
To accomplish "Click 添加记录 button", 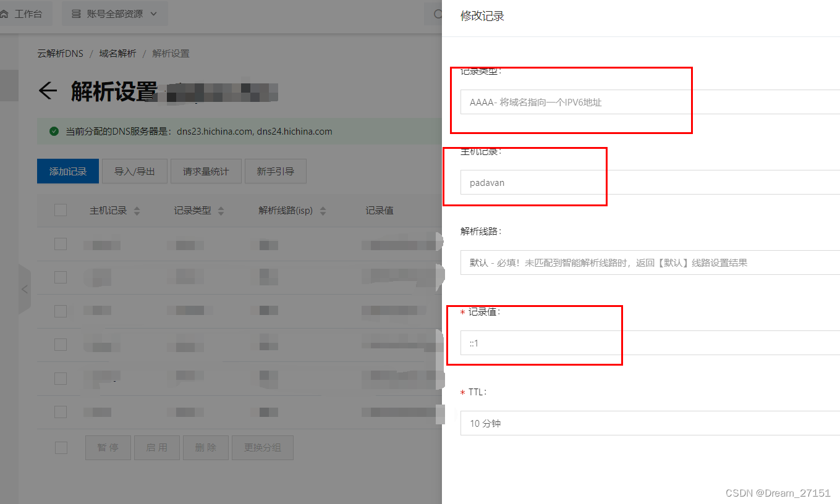I will click(68, 171).
